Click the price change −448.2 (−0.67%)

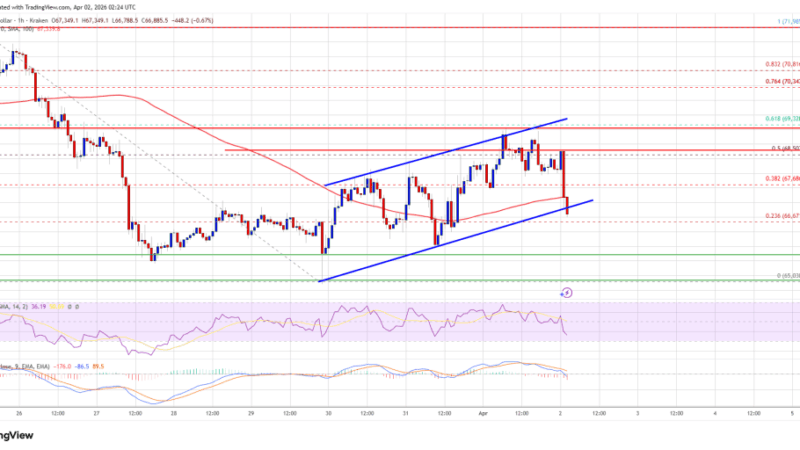pos(193,21)
